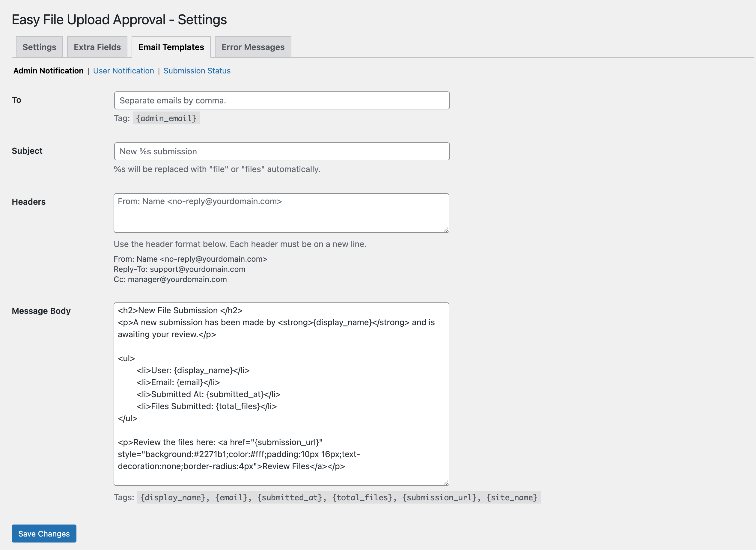This screenshot has height=550, width=756.
Task: Open the Error Messages tab
Action: click(x=253, y=47)
